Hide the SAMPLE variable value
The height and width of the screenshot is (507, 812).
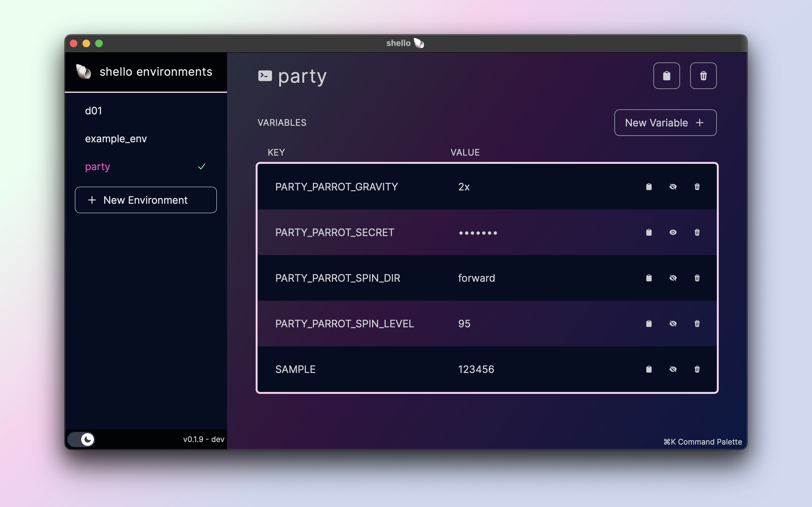point(673,369)
